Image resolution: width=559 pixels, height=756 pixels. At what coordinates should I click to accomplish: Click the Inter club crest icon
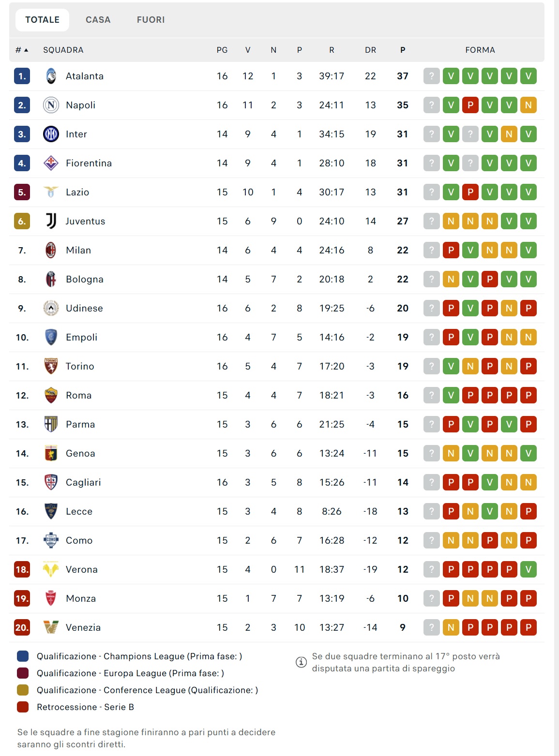click(51, 134)
